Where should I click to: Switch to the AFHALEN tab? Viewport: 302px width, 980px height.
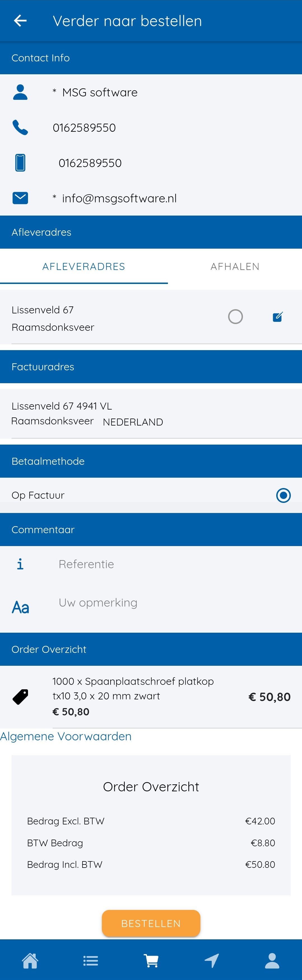235,267
